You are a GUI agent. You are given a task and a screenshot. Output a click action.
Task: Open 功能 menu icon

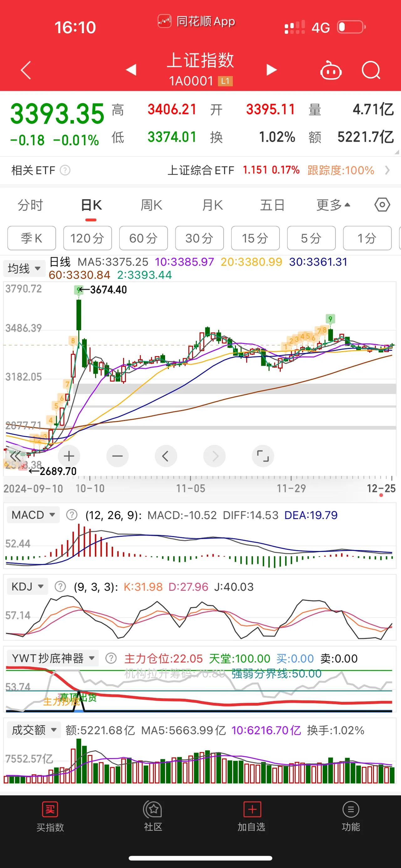(351, 817)
